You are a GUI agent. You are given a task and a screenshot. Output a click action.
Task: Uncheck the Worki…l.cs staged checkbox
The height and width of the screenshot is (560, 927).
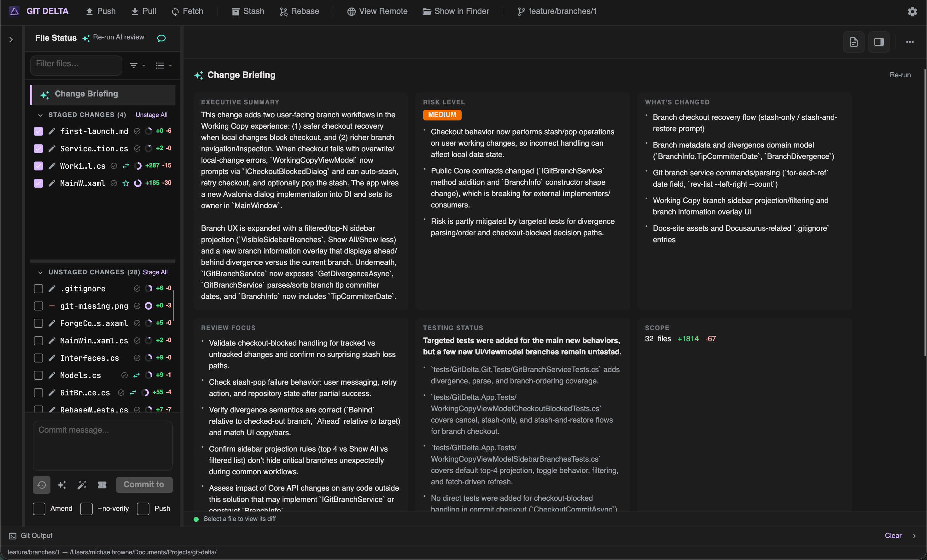click(38, 166)
